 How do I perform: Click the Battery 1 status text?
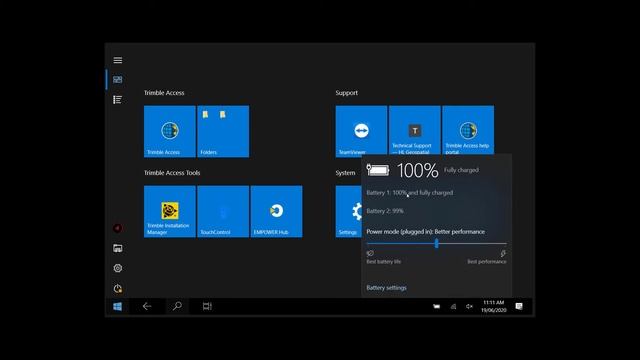(x=409, y=193)
